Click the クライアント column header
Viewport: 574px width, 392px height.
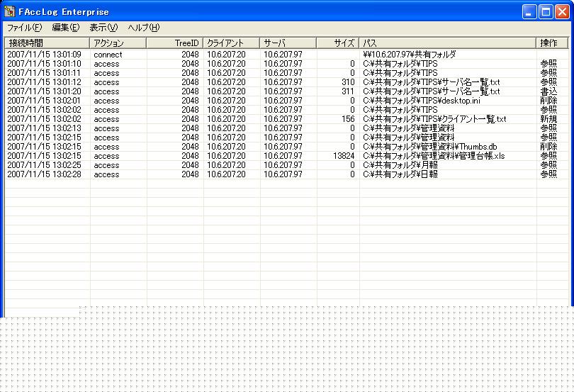[231, 43]
